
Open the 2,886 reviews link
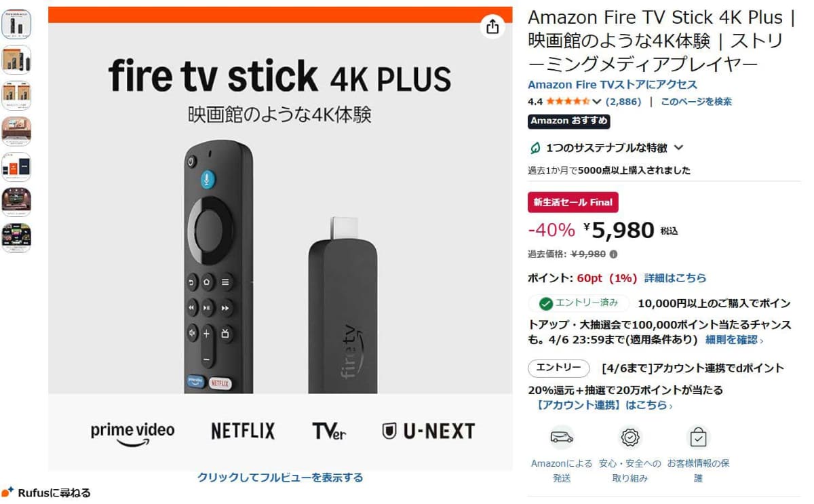tap(623, 102)
